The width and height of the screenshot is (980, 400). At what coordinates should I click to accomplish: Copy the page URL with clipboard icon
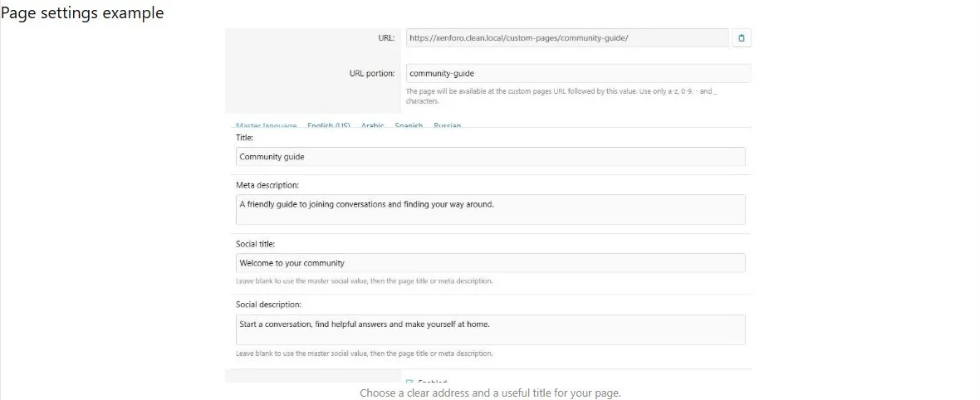click(742, 38)
